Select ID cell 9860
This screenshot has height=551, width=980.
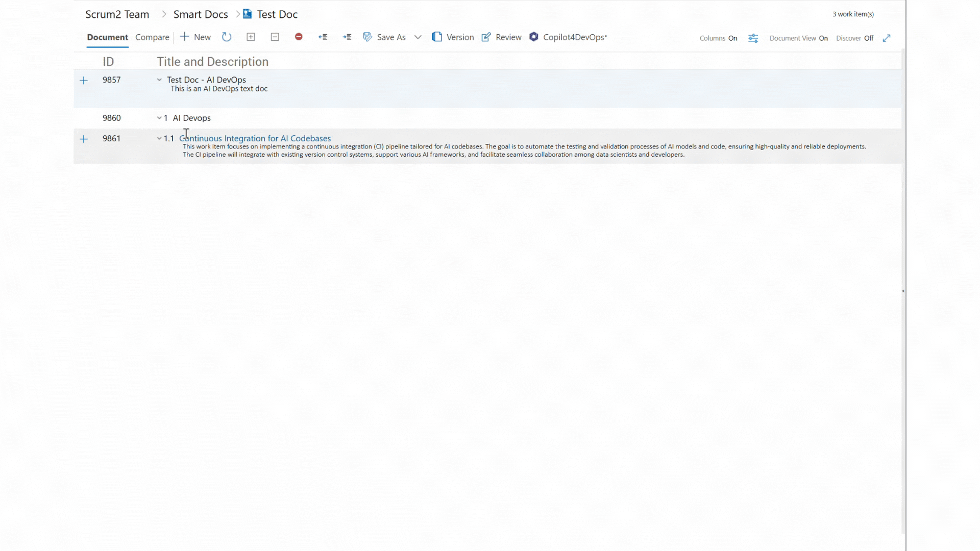click(111, 118)
